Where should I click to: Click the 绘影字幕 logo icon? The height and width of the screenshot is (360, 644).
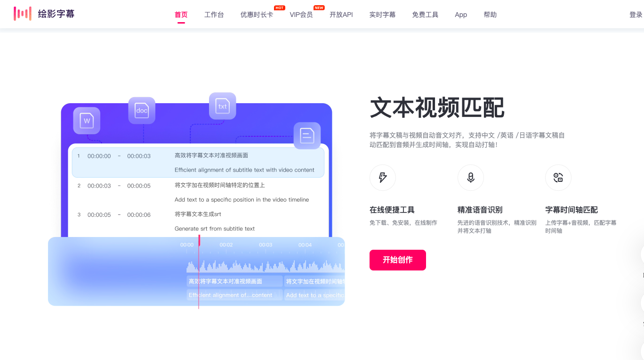pos(23,14)
